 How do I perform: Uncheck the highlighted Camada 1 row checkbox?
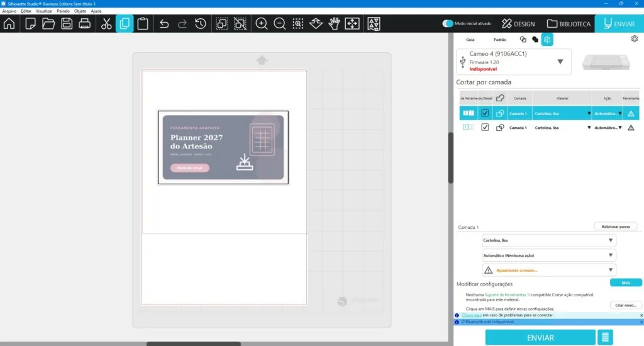(485, 113)
